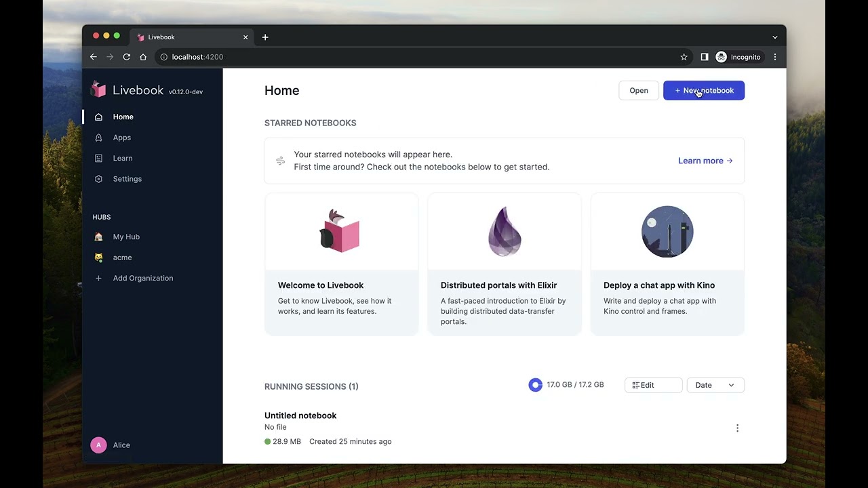
Task: Click the Open button
Action: [x=639, y=90]
